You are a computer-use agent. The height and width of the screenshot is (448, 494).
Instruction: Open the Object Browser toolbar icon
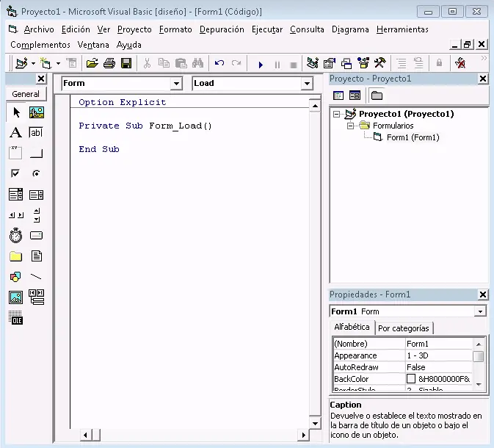tap(363, 63)
